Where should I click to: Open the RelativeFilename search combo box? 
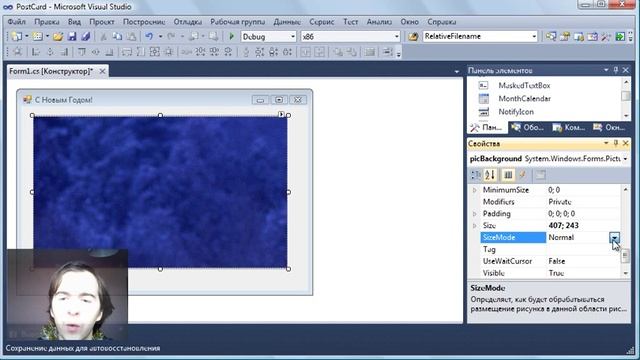pos(480,37)
